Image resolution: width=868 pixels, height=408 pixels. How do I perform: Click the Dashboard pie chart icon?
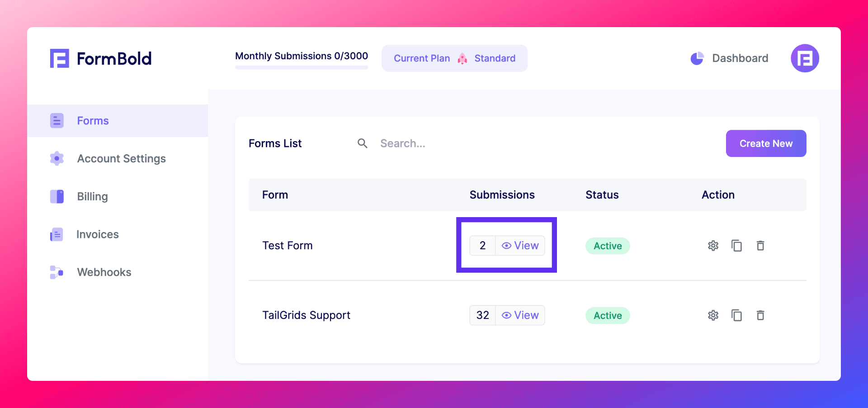697,58
